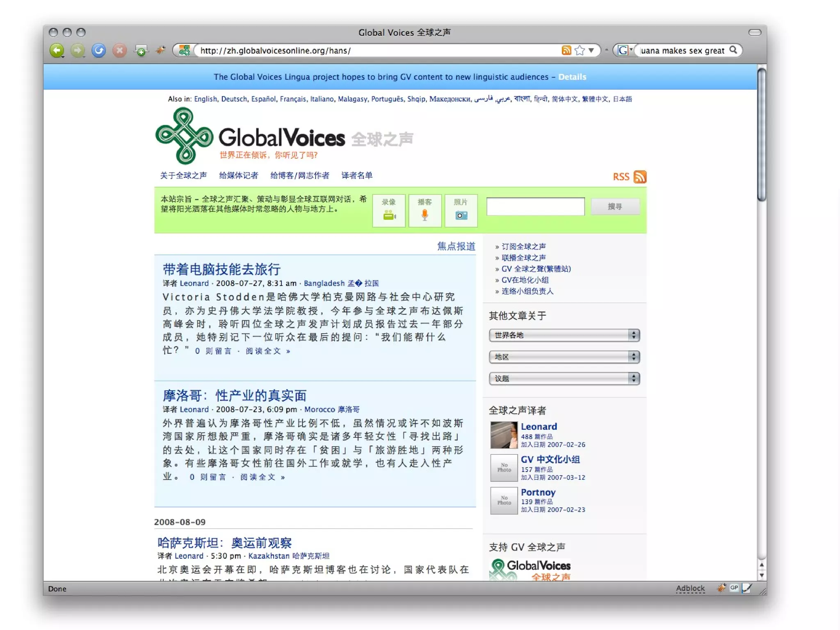Follow the Details link in top banner
This screenshot has width=840, height=630.
572,77
